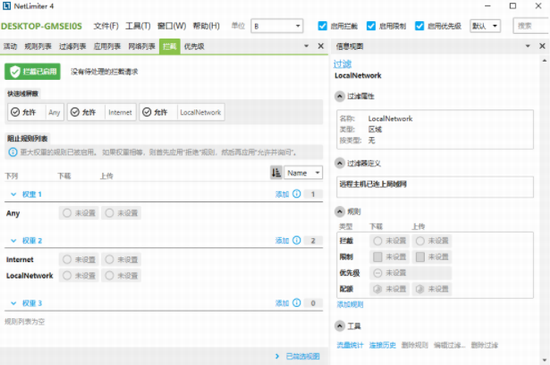Click the blue filter heading link above LocalNetwork
This screenshot has height=365, width=550.
(x=342, y=64)
